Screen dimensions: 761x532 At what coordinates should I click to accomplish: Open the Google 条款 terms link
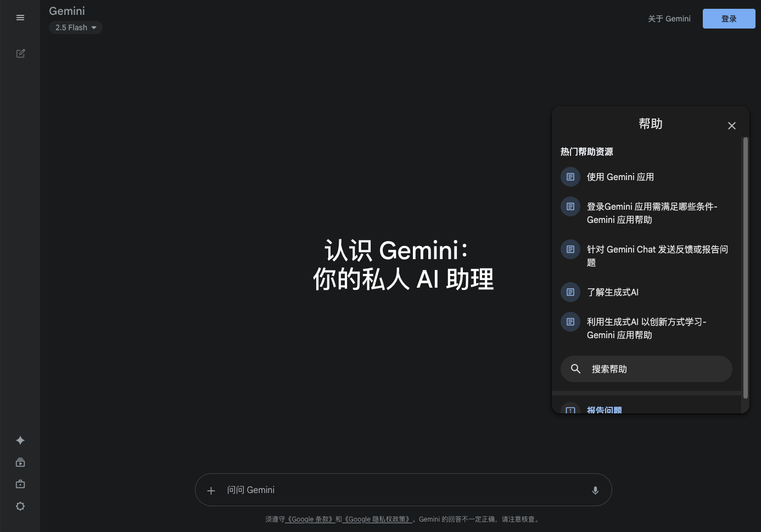(x=310, y=519)
